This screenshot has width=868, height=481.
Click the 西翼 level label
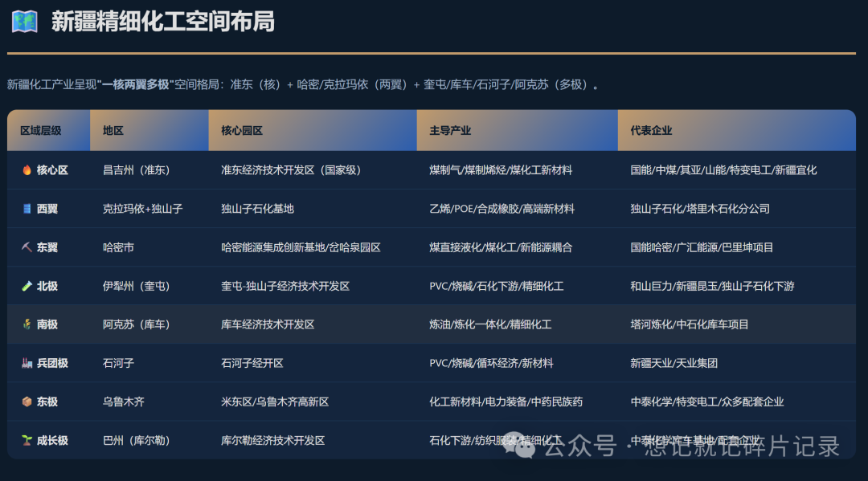coord(47,209)
